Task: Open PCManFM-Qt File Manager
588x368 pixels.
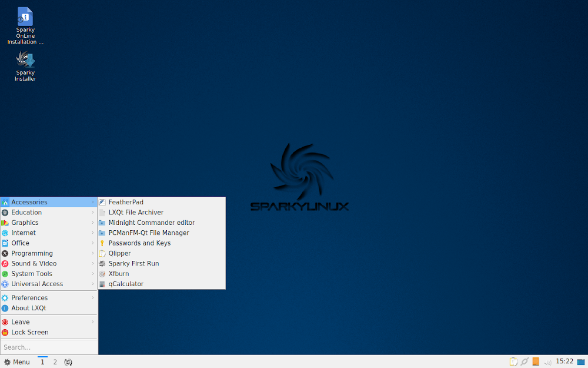Action: 162,233
